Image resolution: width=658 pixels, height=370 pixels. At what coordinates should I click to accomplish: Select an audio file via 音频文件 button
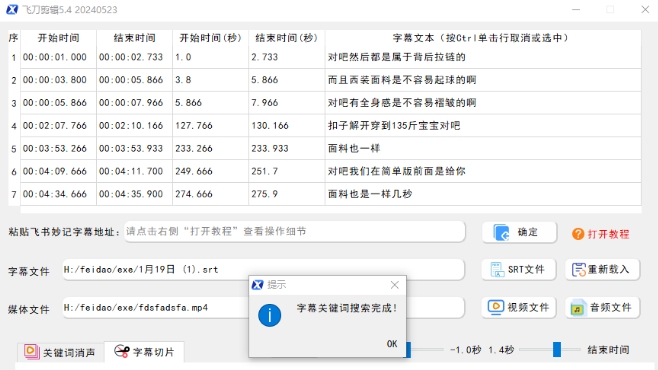coord(602,307)
